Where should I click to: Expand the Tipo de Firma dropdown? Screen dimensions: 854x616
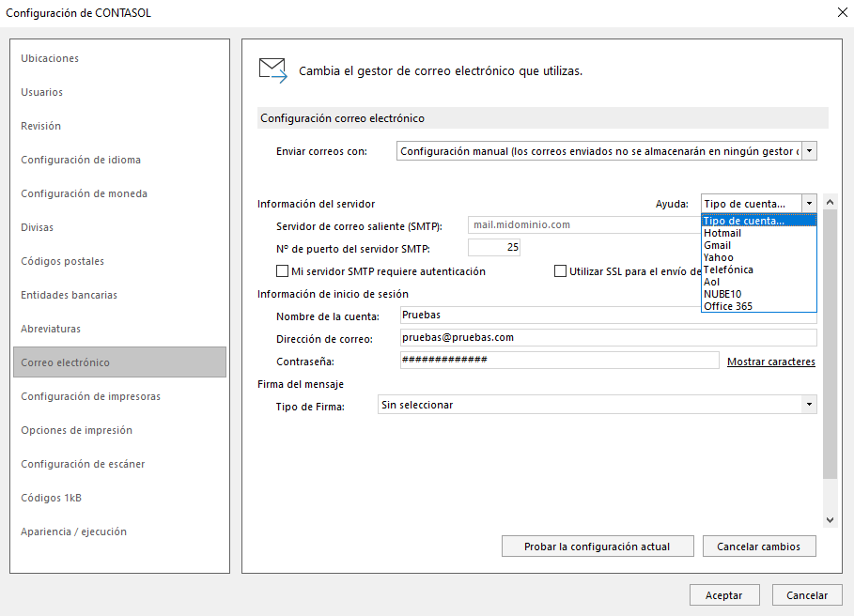click(809, 405)
